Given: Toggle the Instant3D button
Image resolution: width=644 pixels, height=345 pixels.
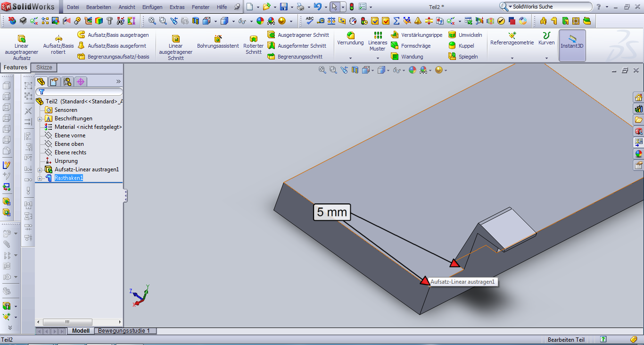Looking at the screenshot, I should 572,42.
